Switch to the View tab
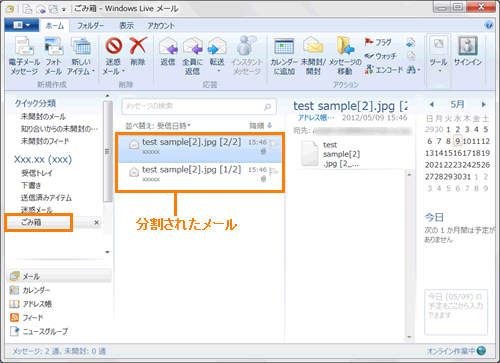This screenshot has width=500, height=363. pos(127,26)
